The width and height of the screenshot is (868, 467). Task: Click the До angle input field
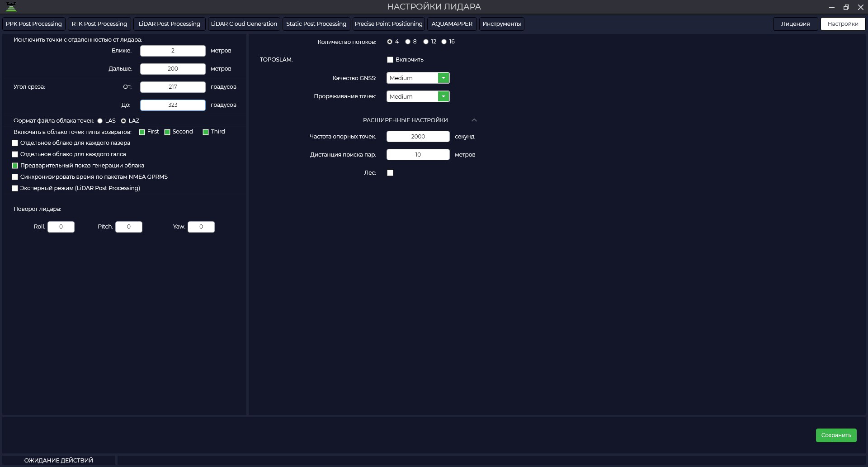click(173, 105)
